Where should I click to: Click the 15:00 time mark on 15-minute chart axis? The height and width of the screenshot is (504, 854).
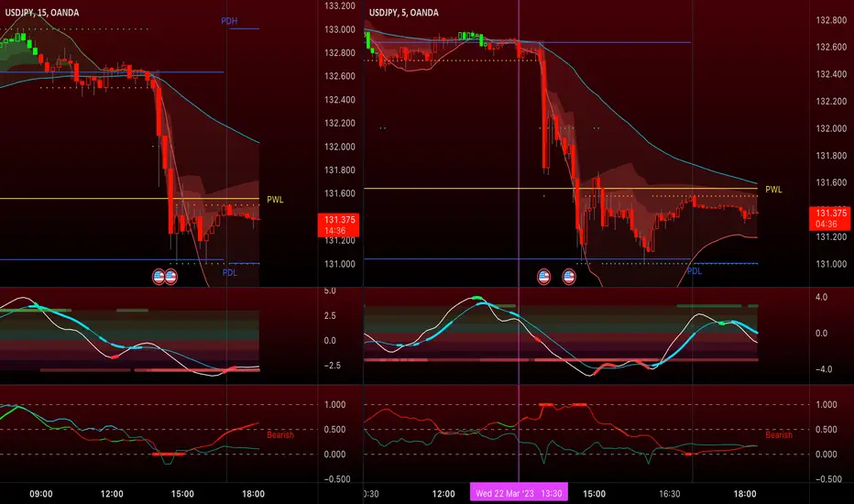tap(182, 494)
